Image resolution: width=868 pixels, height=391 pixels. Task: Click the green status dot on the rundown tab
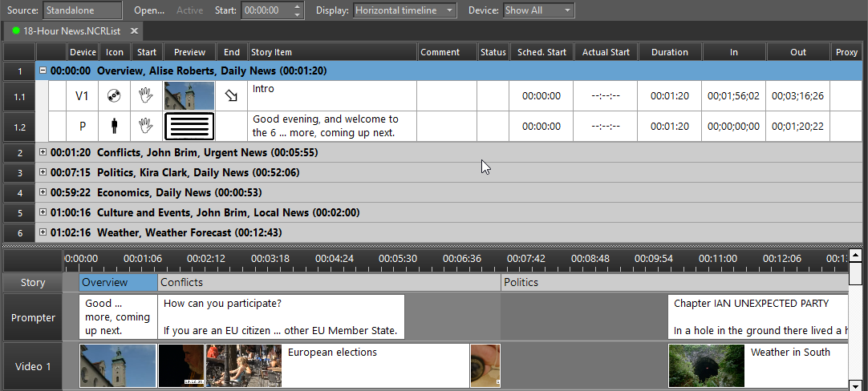(x=16, y=30)
